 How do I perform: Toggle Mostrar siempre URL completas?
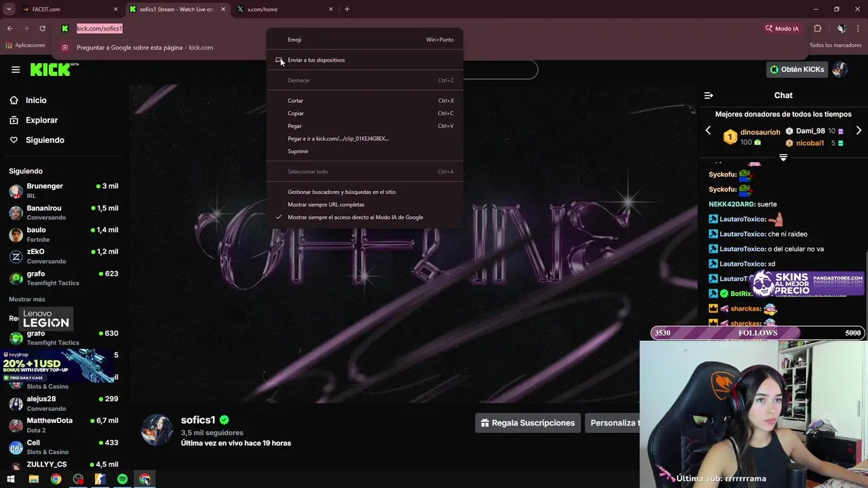pos(365,204)
